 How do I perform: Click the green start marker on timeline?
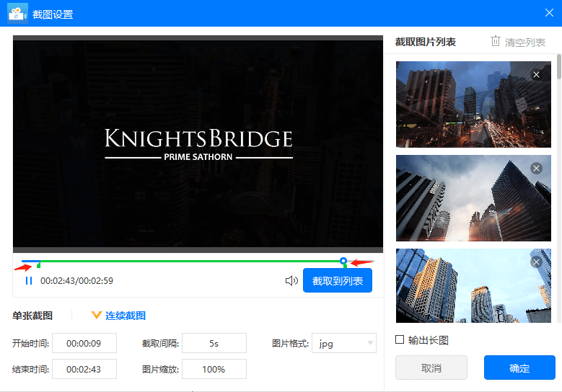[x=39, y=264]
